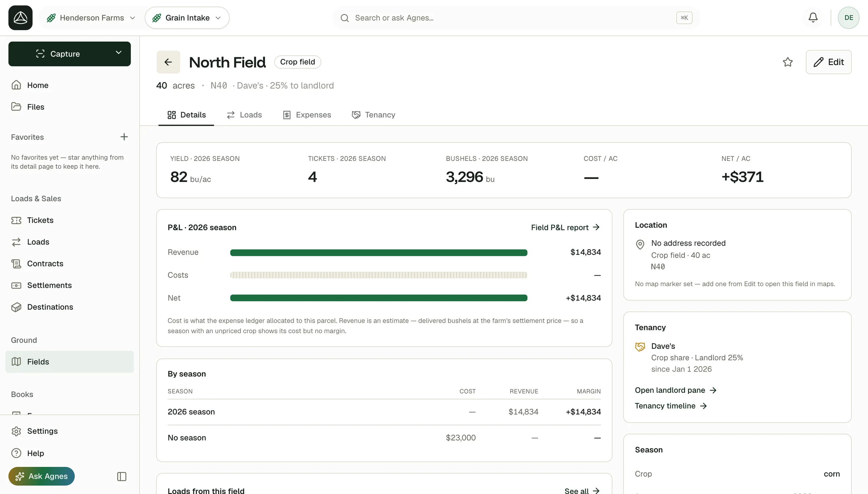This screenshot has width=868, height=494.
Task: Open the Grain Intake dropdown
Action: [187, 18]
